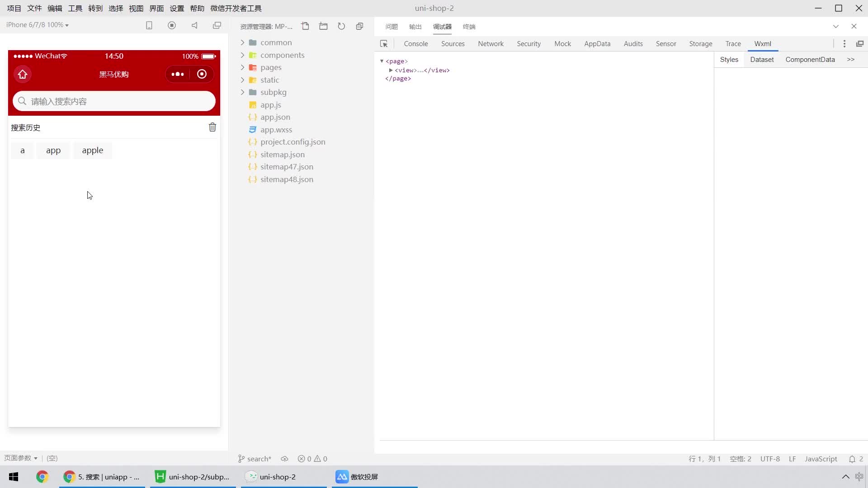The height and width of the screenshot is (488, 868).
Task: Collapse all folders in the explorer
Action: pyautogui.click(x=359, y=26)
